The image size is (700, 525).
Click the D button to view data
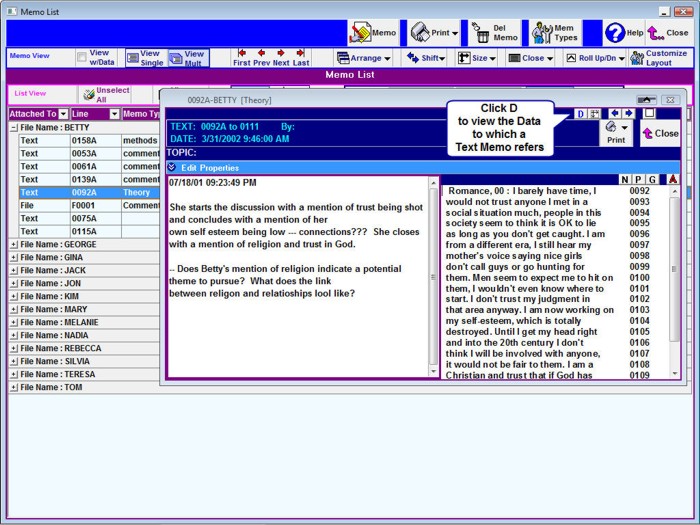(580, 114)
